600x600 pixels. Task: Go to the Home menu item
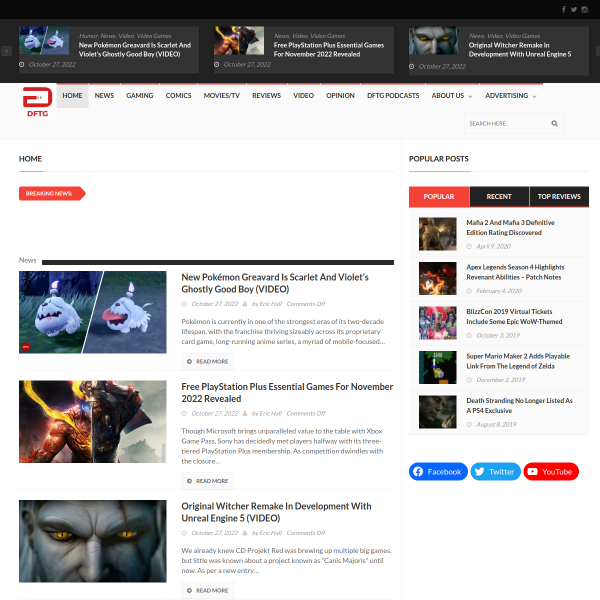[x=72, y=96]
